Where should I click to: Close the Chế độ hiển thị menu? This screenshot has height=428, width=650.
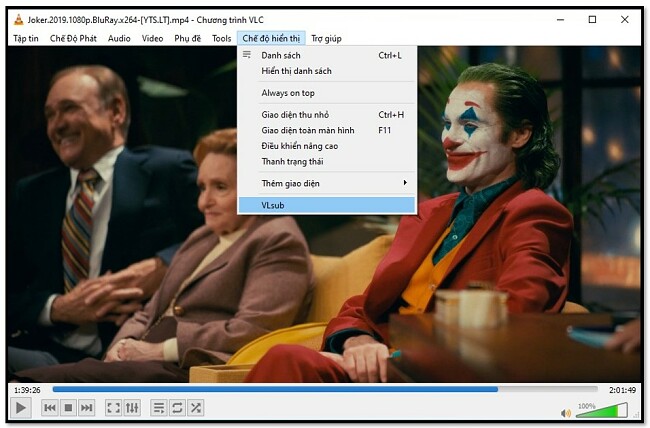(271, 39)
